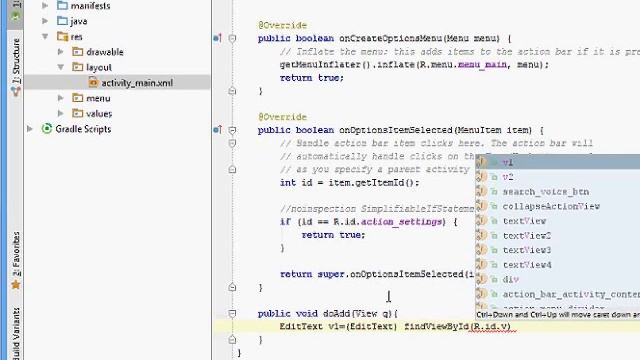This screenshot has width=640, height=360.
Task: Click the field icon beside div
Action: tap(482, 279)
